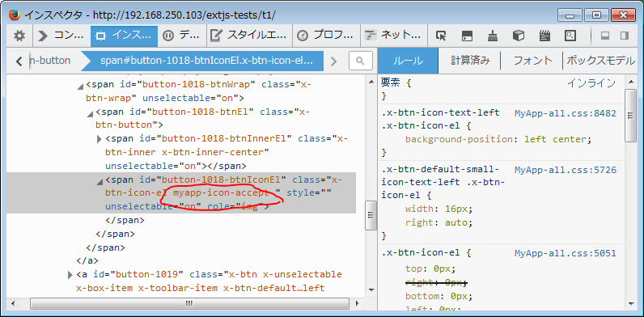Open the Debugger (デ...) tab
Viewport: 644px width, 317px height.
181,36
